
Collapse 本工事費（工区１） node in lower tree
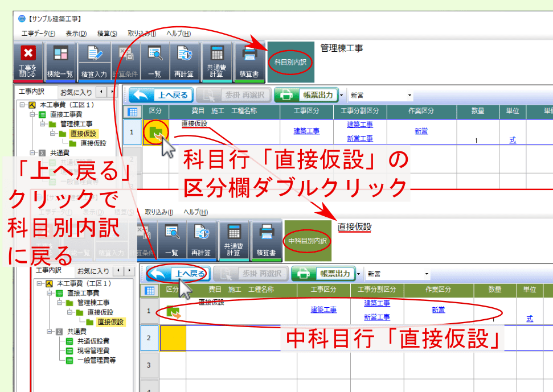(x=39, y=283)
